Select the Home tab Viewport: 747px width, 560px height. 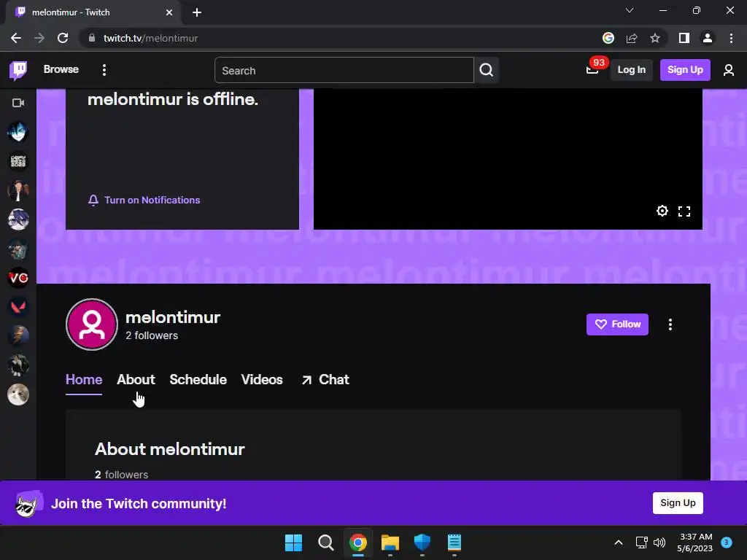click(84, 379)
